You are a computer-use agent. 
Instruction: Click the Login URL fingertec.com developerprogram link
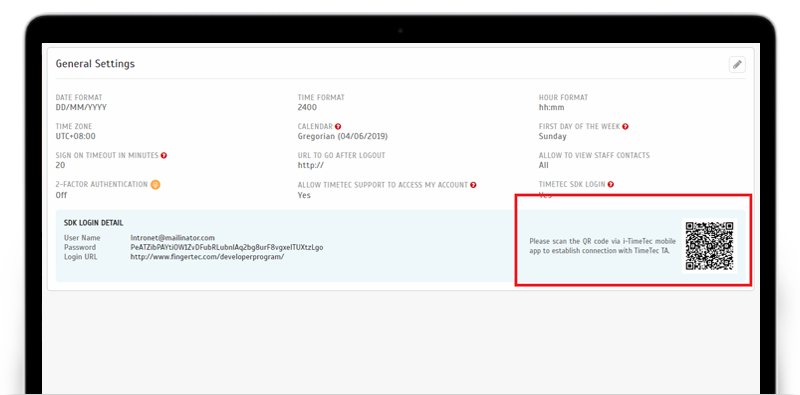[207, 257]
